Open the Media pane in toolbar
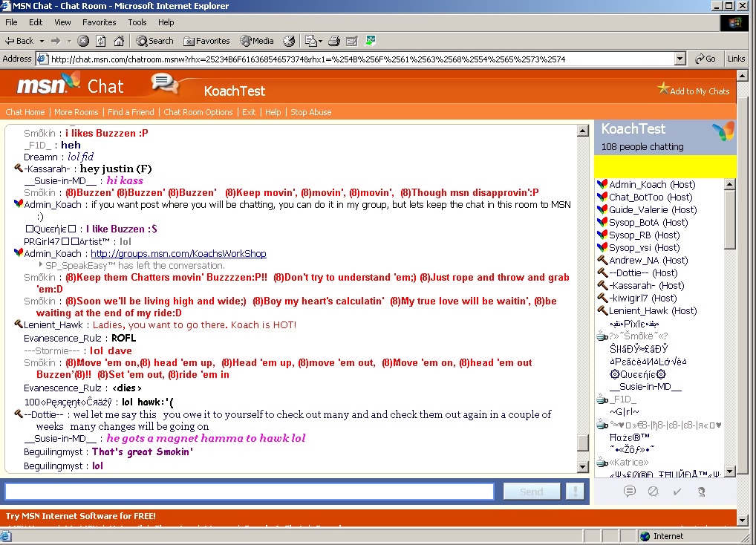The height and width of the screenshot is (545, 756). (x=257, y=41)
